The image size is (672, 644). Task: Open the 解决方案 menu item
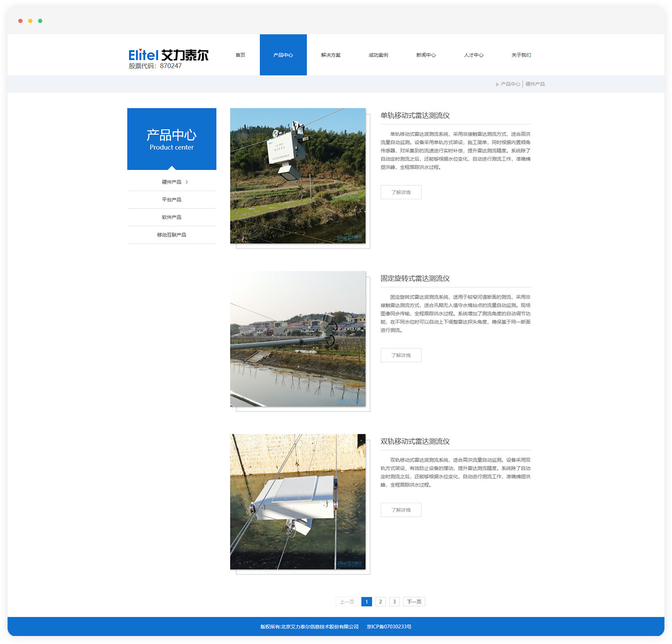[x=331, y=55]
